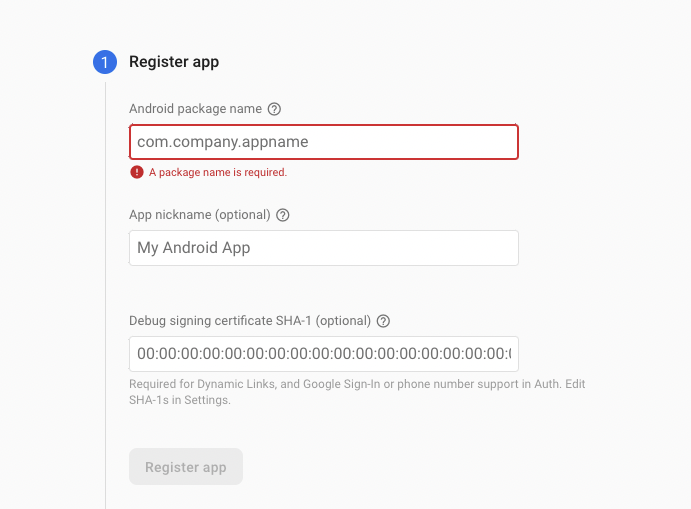Click the greyed Register app button

[186, 467]
